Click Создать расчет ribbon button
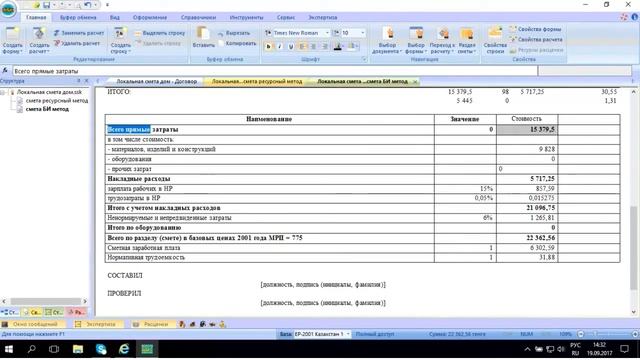This screenshot has width=640, height=360. click(39, 40)
